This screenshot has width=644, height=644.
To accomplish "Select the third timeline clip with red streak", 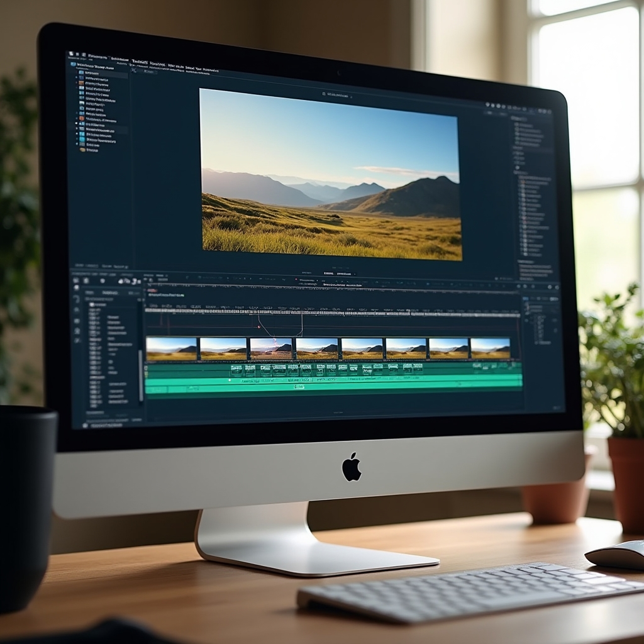I will pos(270,348).
